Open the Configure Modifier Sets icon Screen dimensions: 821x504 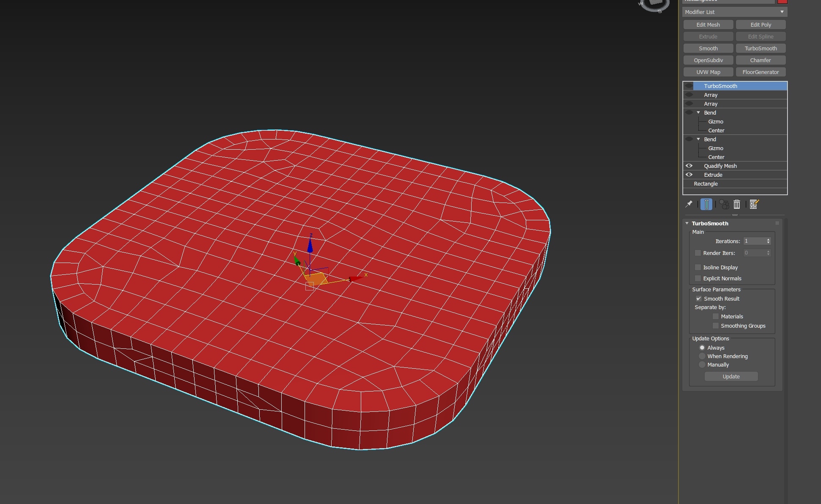coord(754,204)
